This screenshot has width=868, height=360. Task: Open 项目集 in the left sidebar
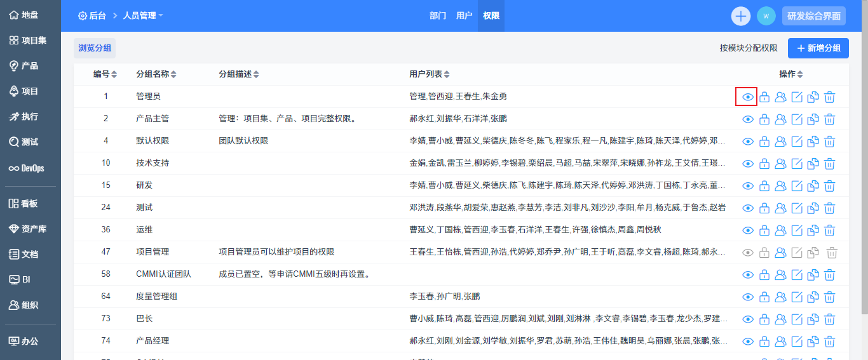[30, 41]
